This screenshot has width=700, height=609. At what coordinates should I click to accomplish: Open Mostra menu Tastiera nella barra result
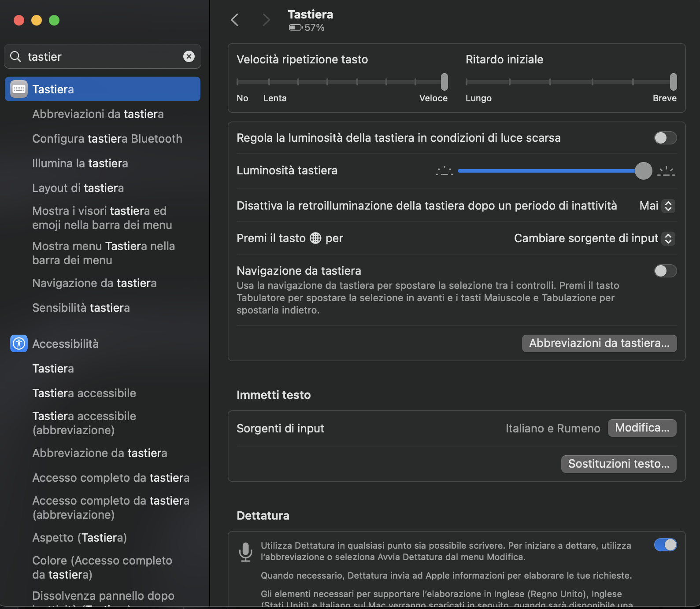[104, 253]
